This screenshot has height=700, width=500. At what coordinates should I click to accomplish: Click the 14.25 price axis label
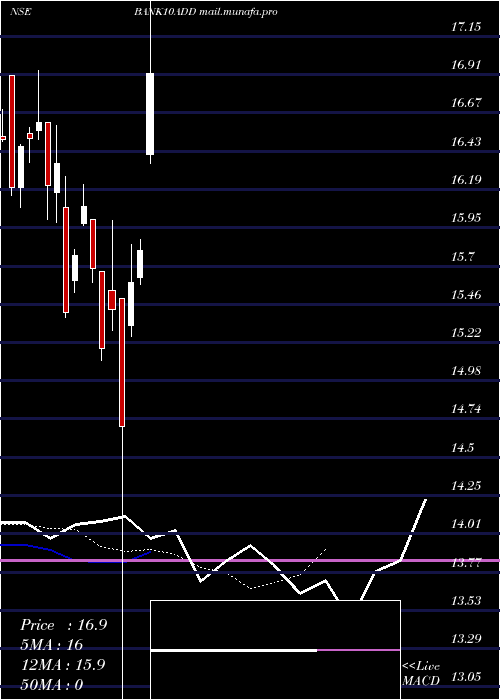(466, 486)
